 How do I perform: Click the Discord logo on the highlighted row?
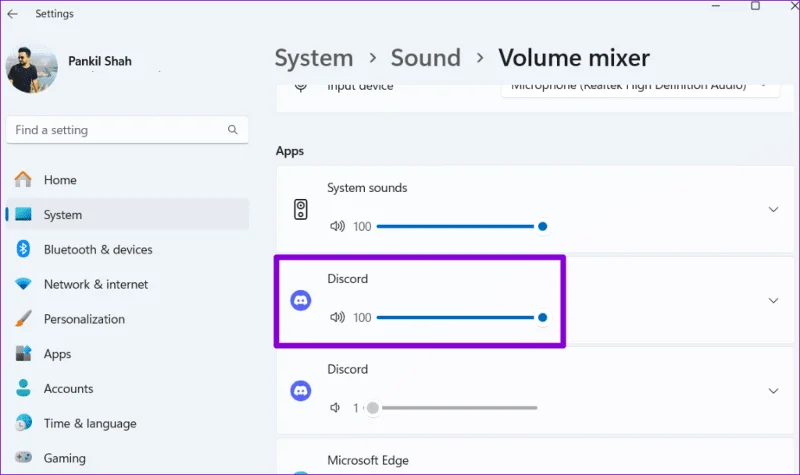click(x=301, y=301)
